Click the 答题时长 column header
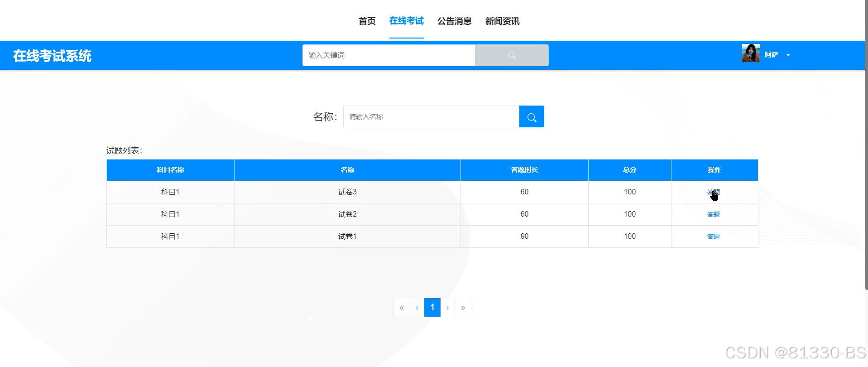 524,170
